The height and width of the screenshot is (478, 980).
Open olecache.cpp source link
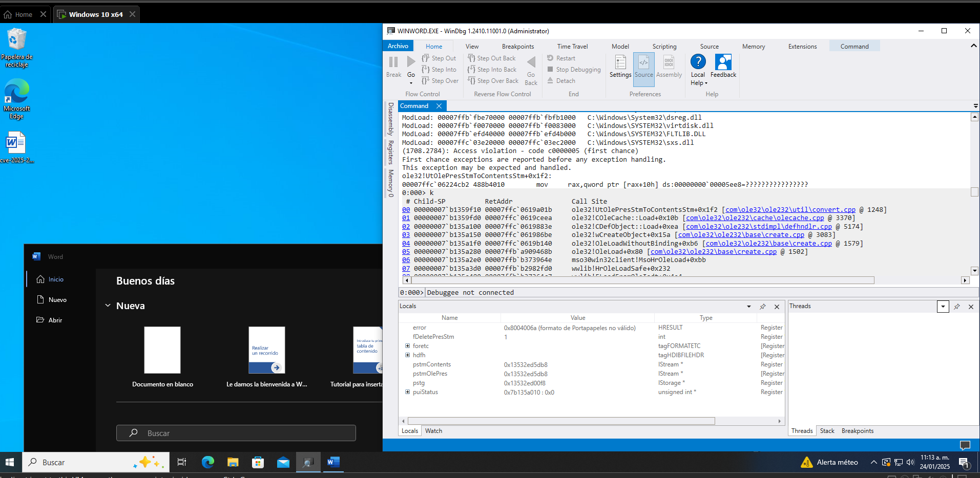pos(755,218)
